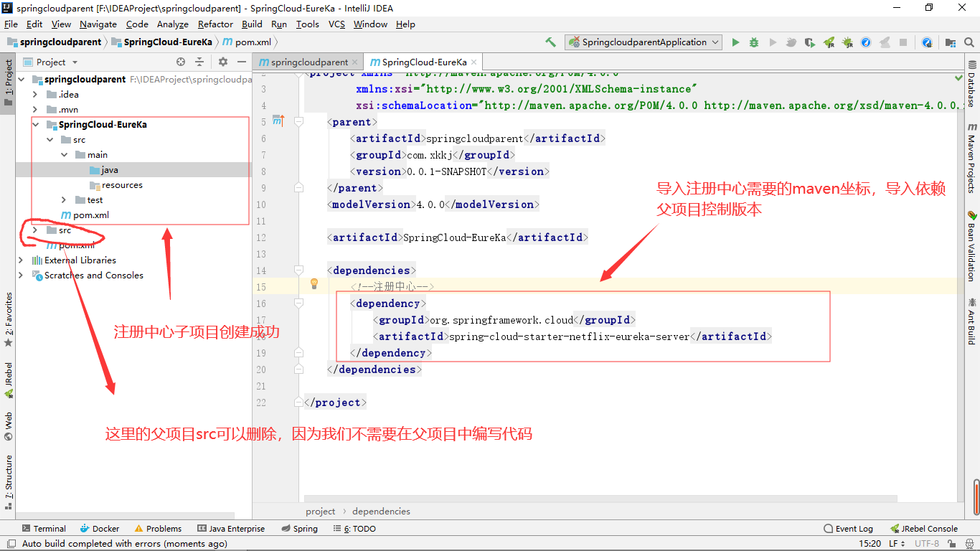Open the Refactor menu
The image size is (980, 551).
(215, 24)
